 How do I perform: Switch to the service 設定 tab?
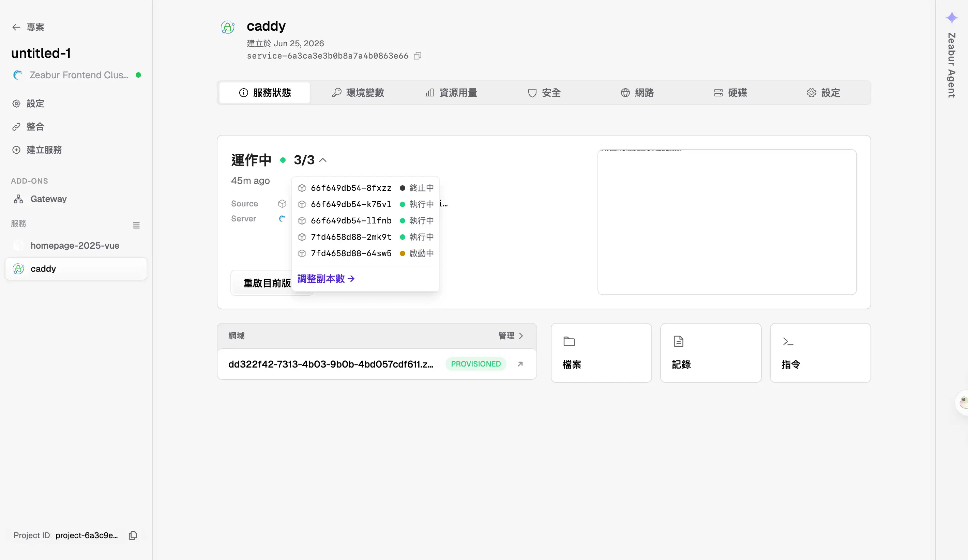point(823,93)
